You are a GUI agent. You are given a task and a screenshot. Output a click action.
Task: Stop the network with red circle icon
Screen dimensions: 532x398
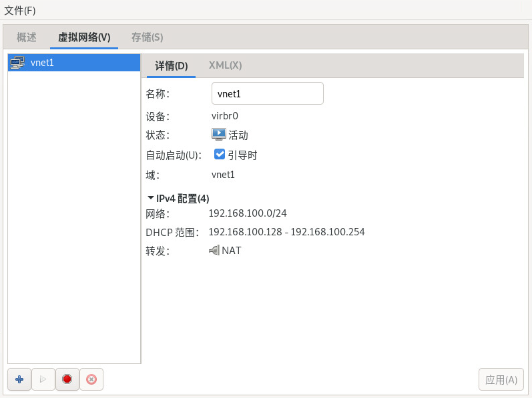(67, 379)
